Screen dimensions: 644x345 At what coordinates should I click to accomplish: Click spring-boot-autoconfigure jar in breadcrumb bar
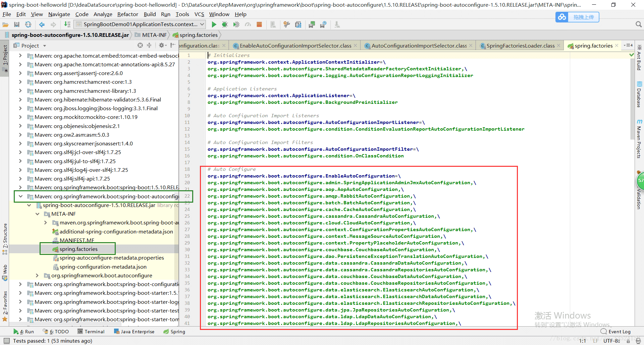point(67,35)
